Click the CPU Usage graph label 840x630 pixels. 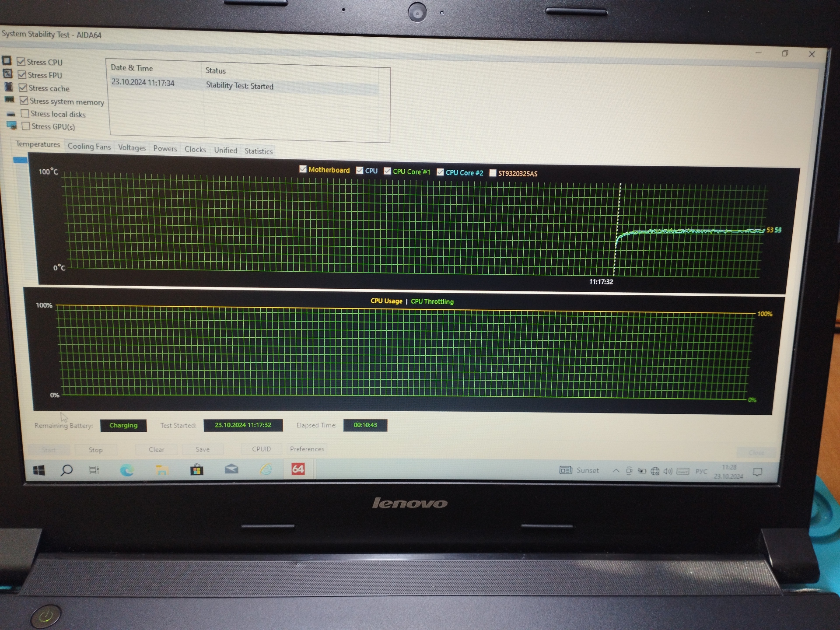click(x=386, y=301)
